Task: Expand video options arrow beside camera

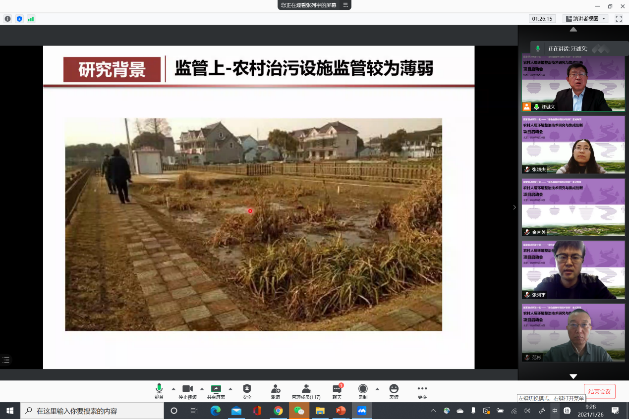Action: click(x=200, y=387)
